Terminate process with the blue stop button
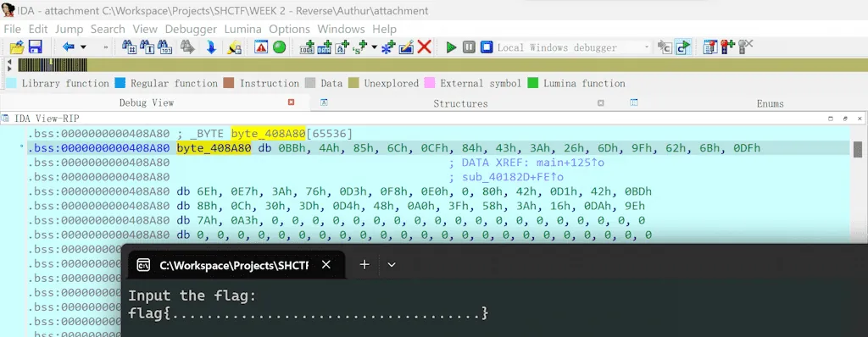Viewport: 868px width, 337px height. click(x=487, y=47)
